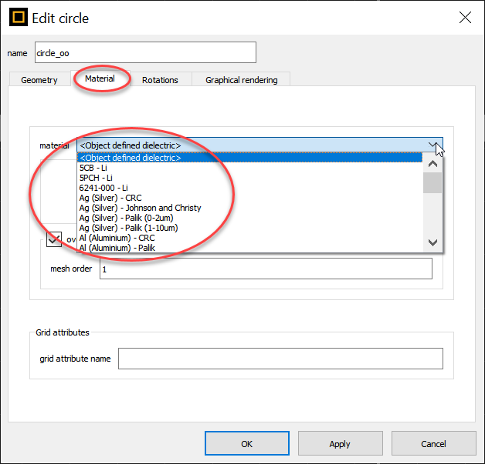
Task: Select Al (Aluminium) - CRC
Action: pos(250,238)
